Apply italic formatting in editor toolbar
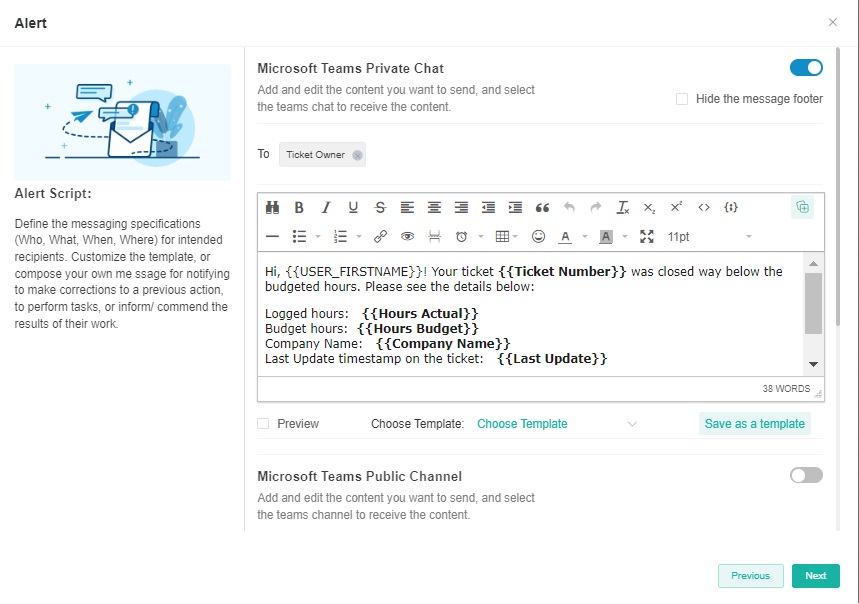This screenshot has height=604, width=859. point(325,208)
